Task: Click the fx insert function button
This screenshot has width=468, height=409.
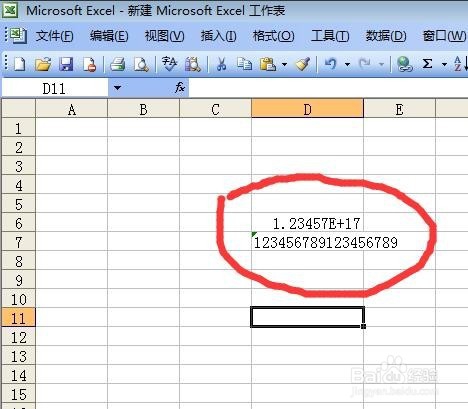Action: point(180,88)
